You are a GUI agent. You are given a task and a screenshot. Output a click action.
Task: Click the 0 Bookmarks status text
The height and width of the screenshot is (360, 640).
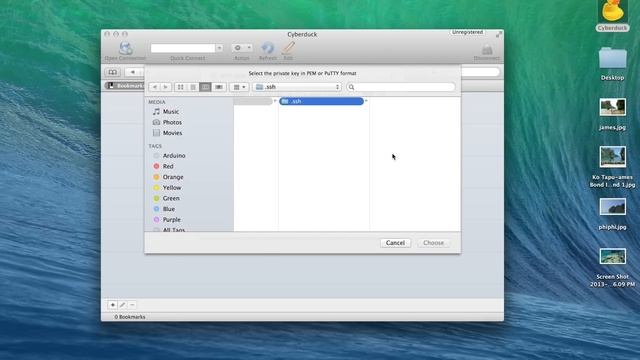[130, 317]
